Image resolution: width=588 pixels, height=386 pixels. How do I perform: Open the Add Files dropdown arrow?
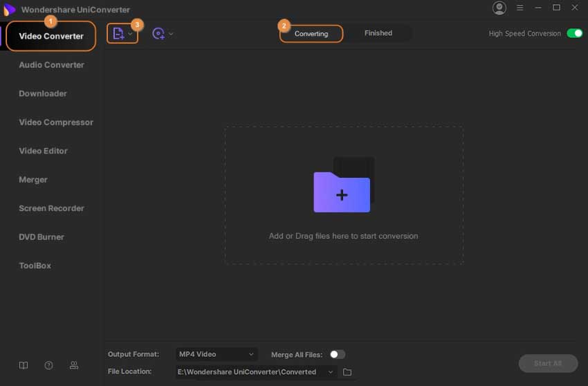(x=130, y=34)
